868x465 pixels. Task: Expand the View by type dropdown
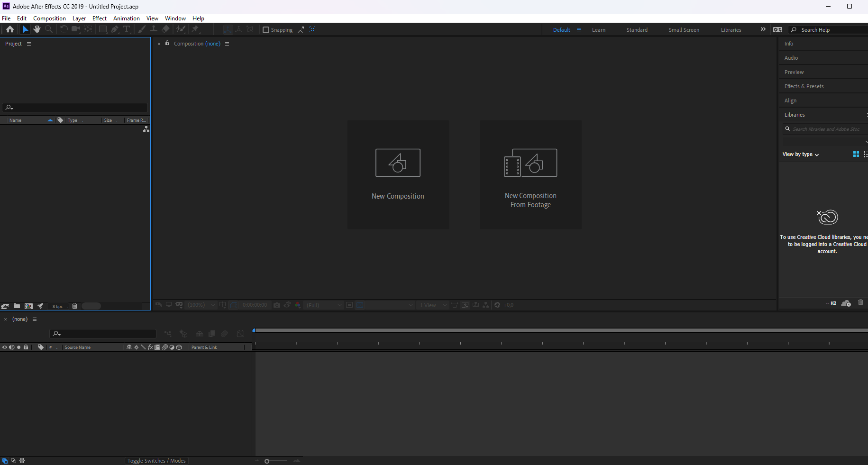[x=800, y=154]
